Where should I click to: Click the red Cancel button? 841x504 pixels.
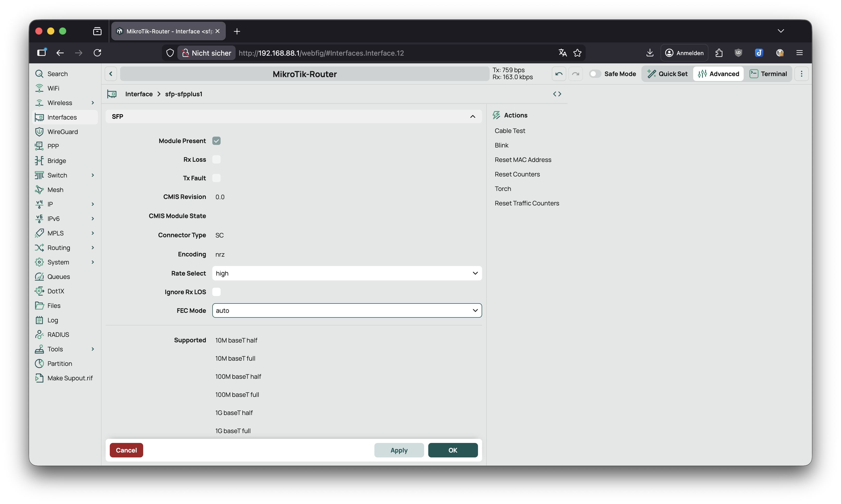tap(126, 450)
